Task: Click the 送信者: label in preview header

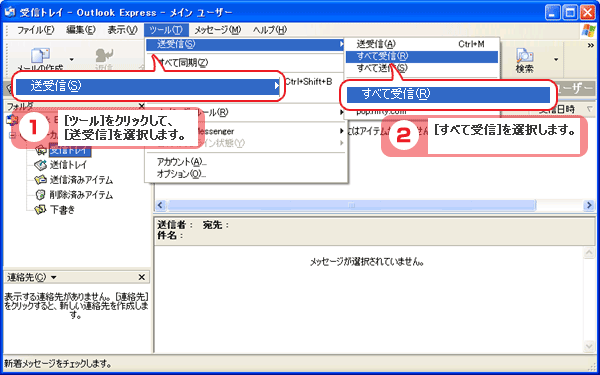Action: [x=175, y=225]
